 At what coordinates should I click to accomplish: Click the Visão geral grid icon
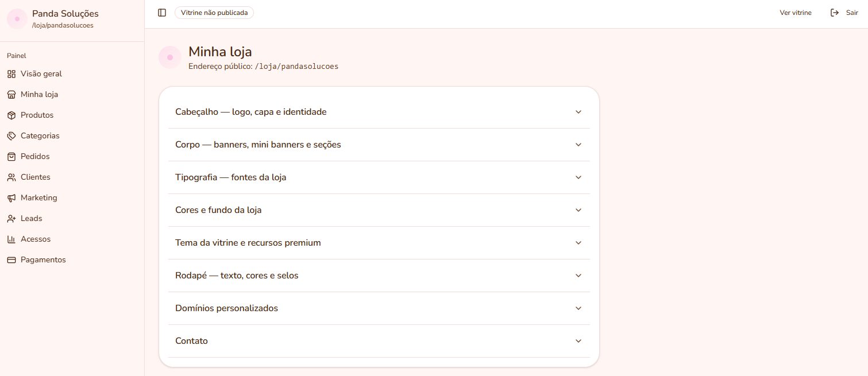11,74
